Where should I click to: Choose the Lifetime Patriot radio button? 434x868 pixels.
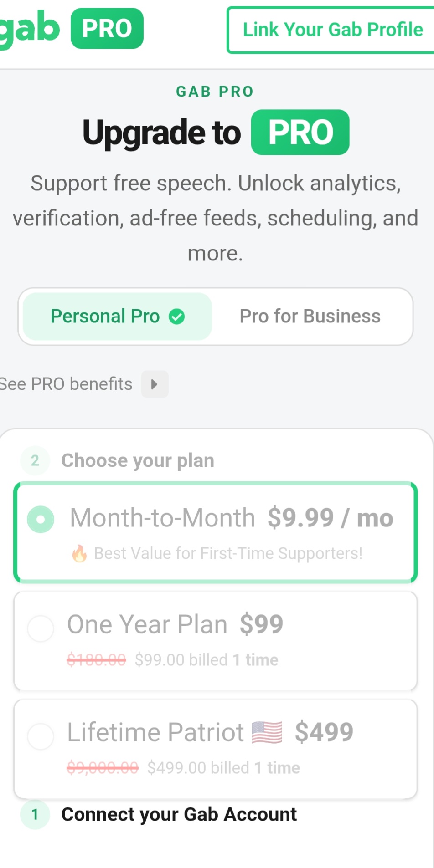(41, 736)
